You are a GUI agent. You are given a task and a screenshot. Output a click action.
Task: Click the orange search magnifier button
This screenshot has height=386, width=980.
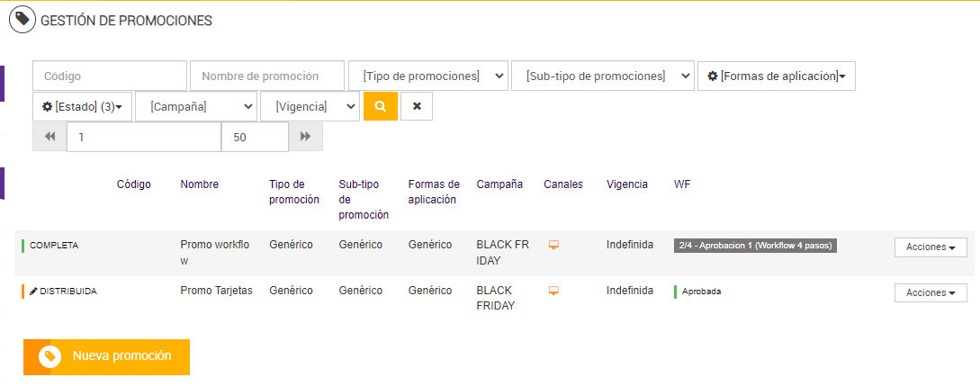tap(380, 106)
